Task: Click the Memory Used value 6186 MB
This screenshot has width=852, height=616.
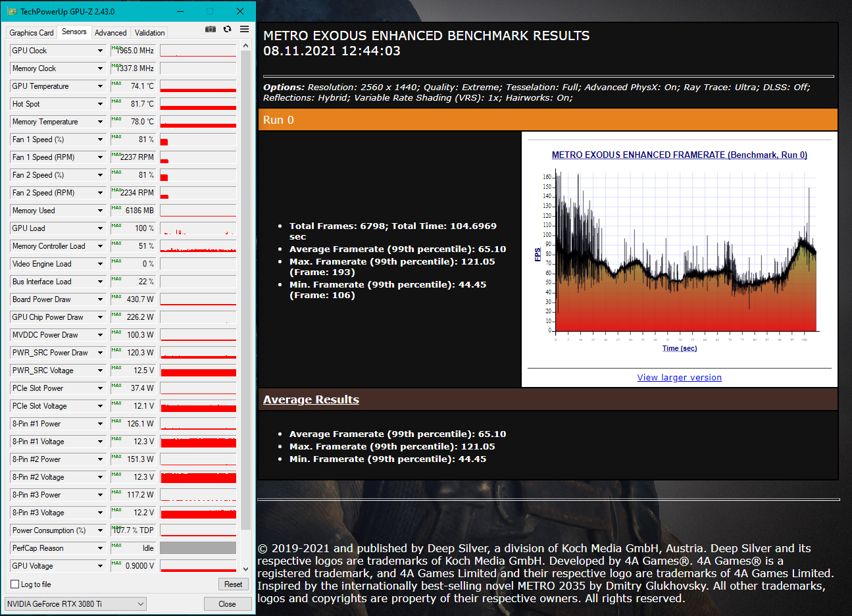Action: pos(134,211)
